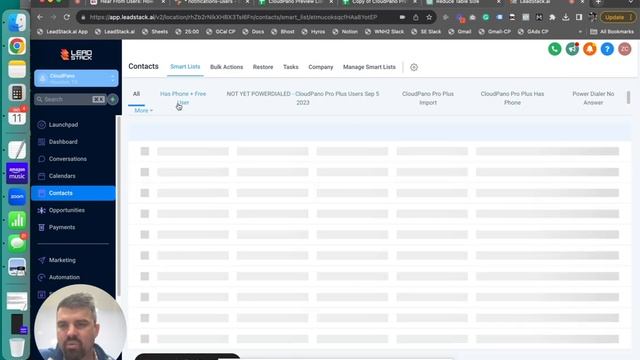The image size is (640, 360).
Task: Open the blue help question mark icon
Action: point(607,49)
